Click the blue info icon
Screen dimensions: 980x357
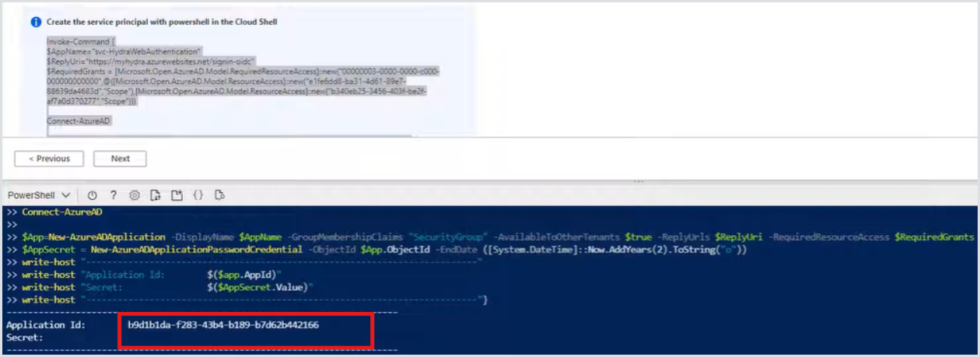coord(36,23)
